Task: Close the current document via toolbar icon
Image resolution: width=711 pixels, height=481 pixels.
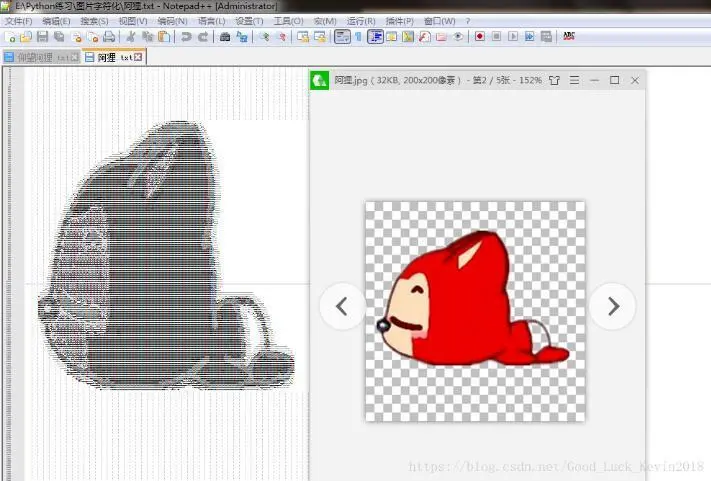Action: (77, 37)
